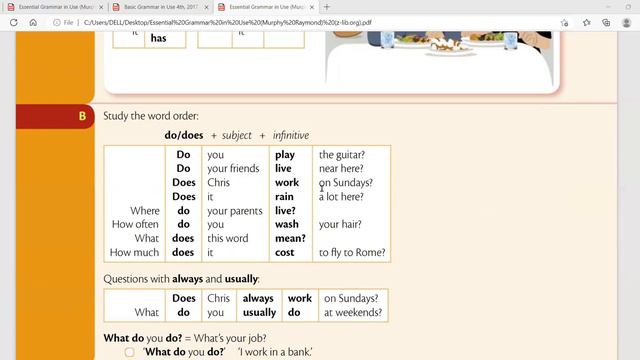Click 'infinitive' in the formula heading
The height and width of the screenshot is (360, 640).
291,135
